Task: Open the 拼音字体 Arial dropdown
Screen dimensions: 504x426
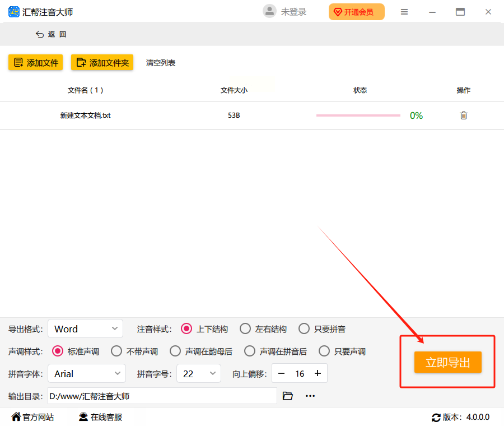Action: point(86,373)
